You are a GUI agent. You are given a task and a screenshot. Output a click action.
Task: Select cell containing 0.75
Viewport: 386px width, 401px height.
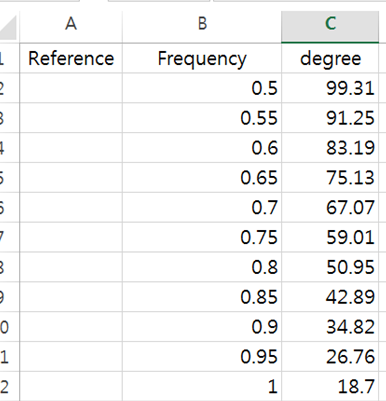coord(202,237)
